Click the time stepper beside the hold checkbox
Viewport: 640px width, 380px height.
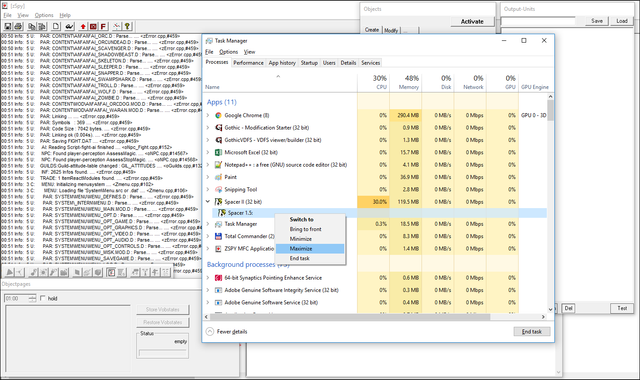(x=32, y=298)
